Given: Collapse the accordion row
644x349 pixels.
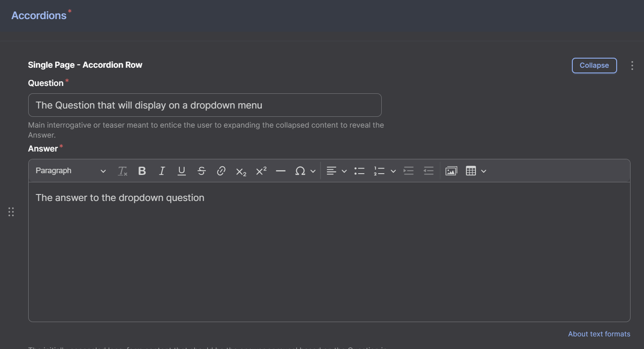Looking at the screenshot, I should pyautogui.click(x=594, y=66).
